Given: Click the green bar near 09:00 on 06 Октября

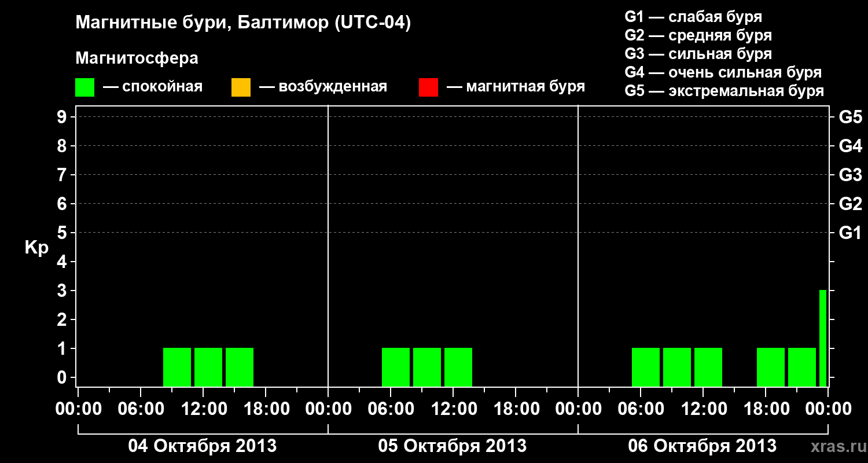Looking at the screenshot, I should (677, 367).
